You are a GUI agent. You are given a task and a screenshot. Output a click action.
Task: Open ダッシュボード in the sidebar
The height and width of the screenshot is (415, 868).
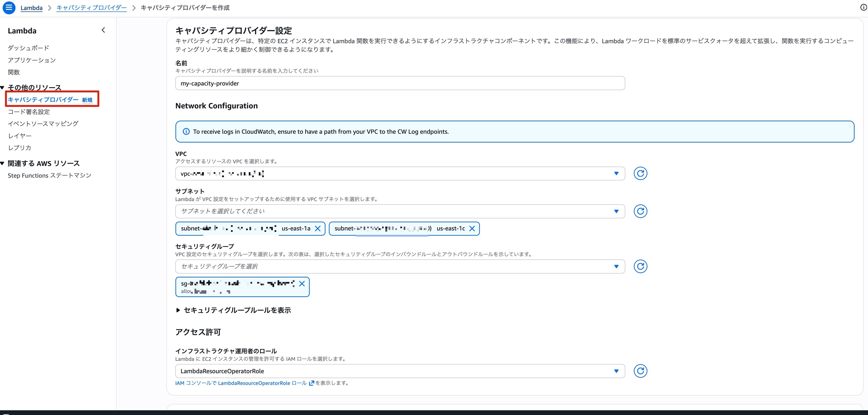click(28, 48)
